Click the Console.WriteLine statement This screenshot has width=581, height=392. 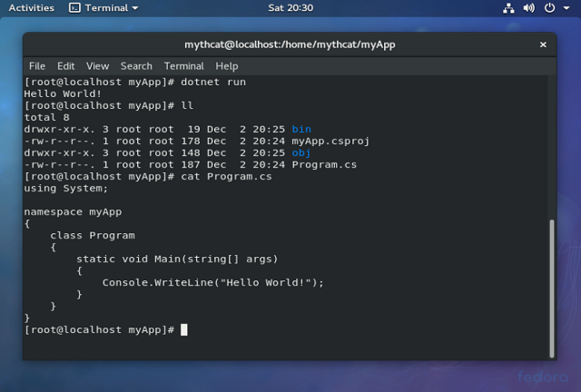pyautogui.click(x=213, y=283)
